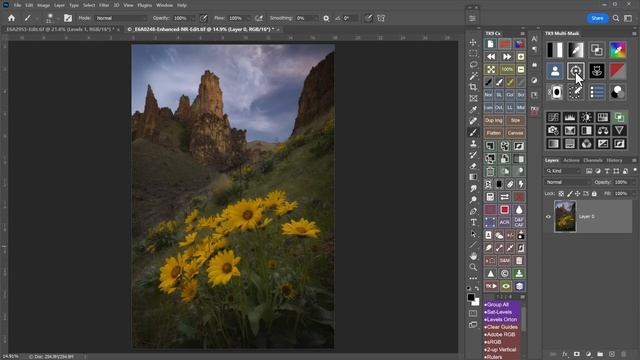Open the Filter menu
Viewport: 640px width, 360px height.
click(104, 5)
